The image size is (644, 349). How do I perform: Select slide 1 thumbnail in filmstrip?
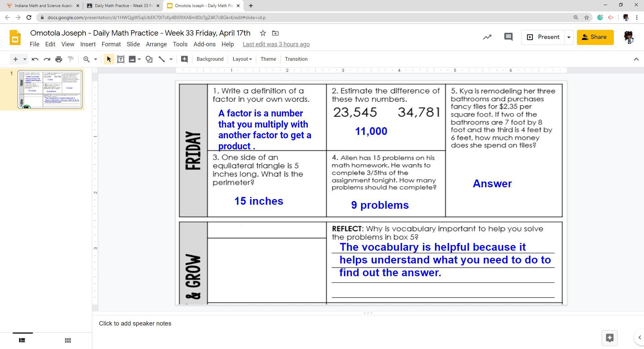pos(50,90)
